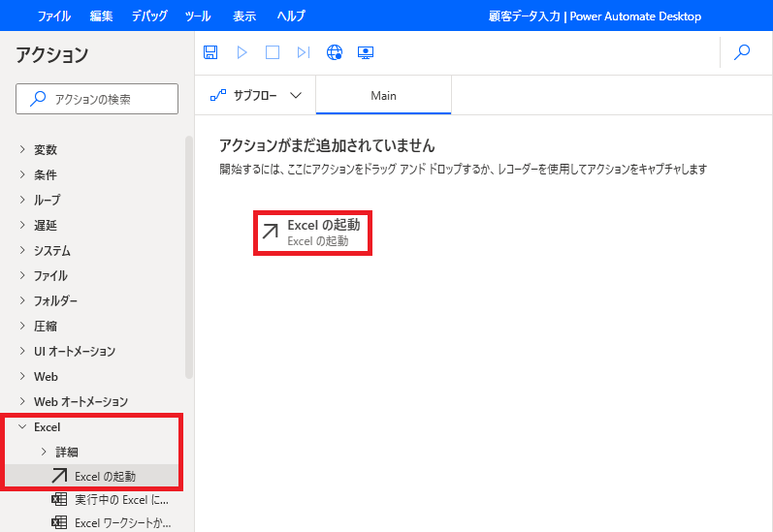Click the 顧客データ入力 window title text

point(525,16)
